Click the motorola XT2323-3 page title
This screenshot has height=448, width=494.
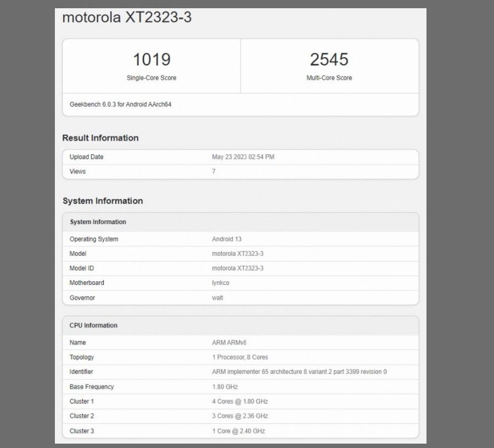[x=127, y=17]
